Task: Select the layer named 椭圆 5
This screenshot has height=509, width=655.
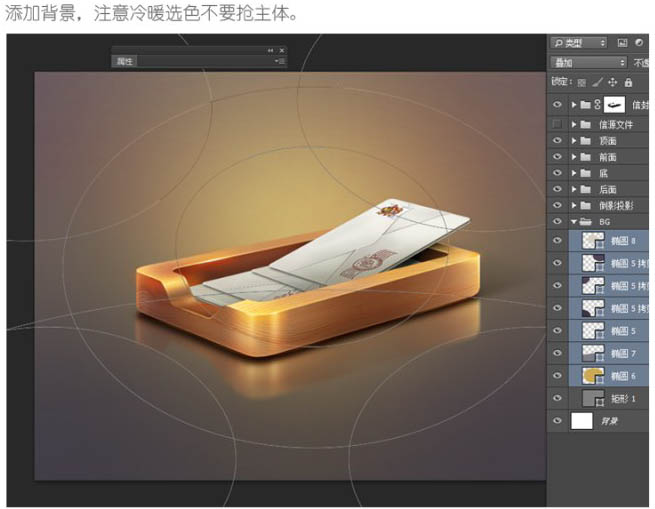Action: [x=623, y=331]
